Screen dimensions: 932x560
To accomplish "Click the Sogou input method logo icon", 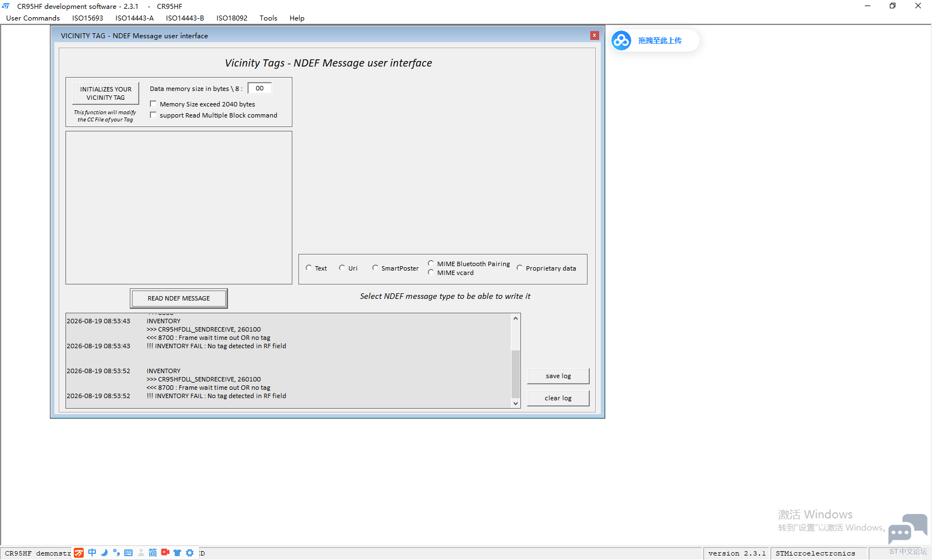I will (x=79, y=553).
